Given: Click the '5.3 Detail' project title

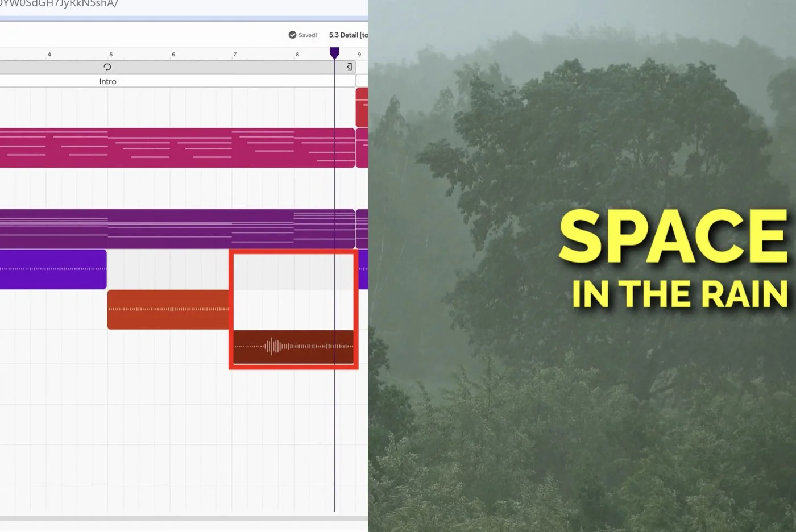Looking at the screenshot, I should point(348,35).
